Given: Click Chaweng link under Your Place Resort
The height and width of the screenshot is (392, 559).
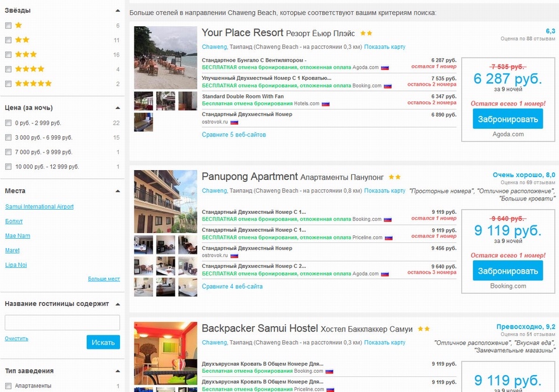Looking at the screenshot, I should (214, 47).
